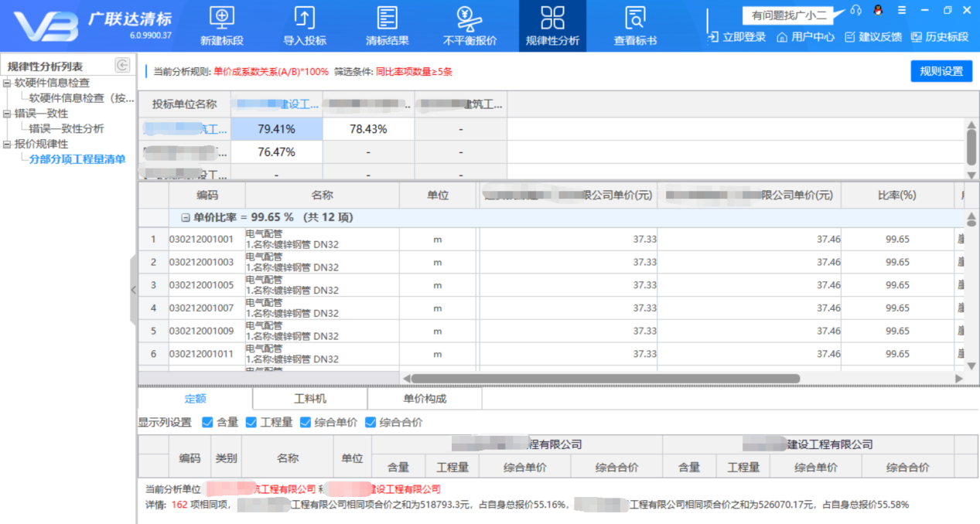Open 清标结果 toolbar icon
The height and width of the screenshot is (524, 980).
tap(388, 18)
